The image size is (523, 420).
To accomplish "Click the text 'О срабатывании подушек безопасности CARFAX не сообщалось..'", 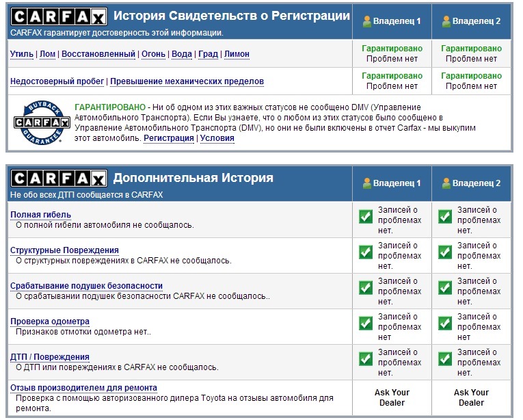I will [143, 296].
